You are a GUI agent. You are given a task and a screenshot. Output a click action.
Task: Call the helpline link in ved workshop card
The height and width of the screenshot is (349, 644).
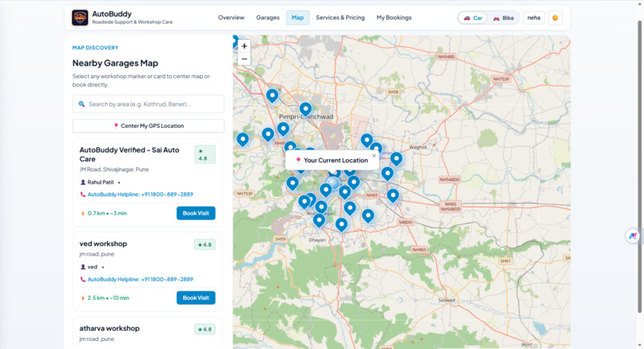[x=140, y=280]
